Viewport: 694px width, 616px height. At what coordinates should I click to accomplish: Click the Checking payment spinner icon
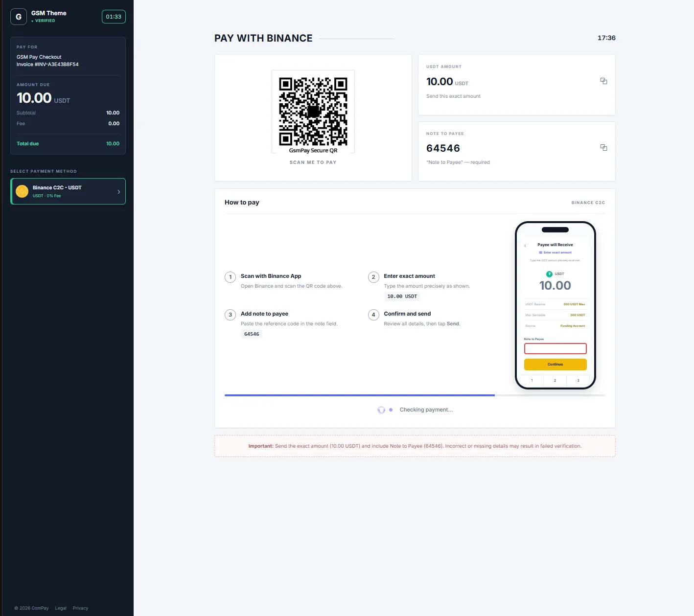coord(381,410)
